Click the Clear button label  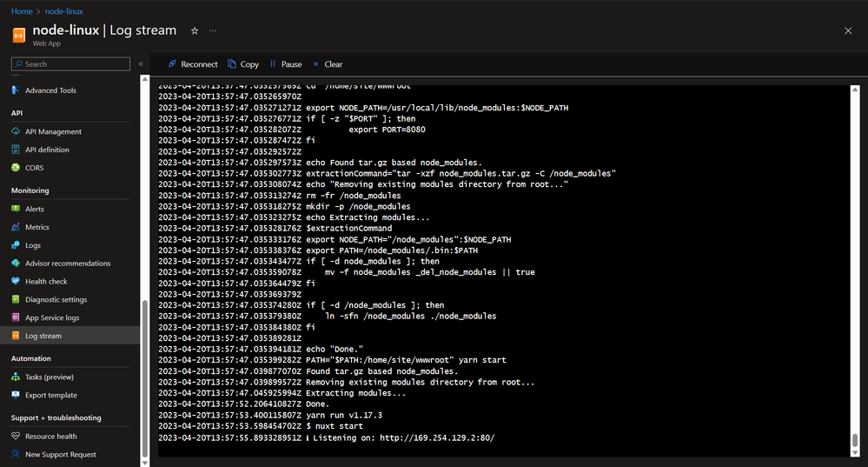tap(334, 64)
